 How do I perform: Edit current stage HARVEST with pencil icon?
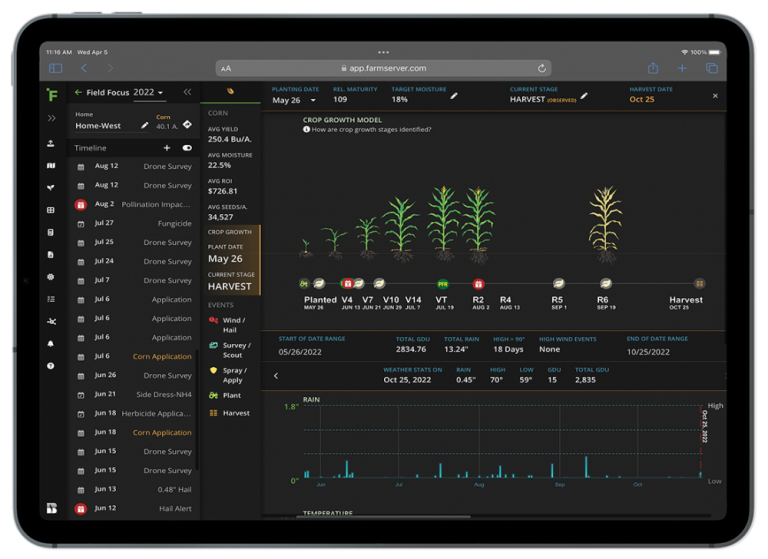[x=585, y=96]
